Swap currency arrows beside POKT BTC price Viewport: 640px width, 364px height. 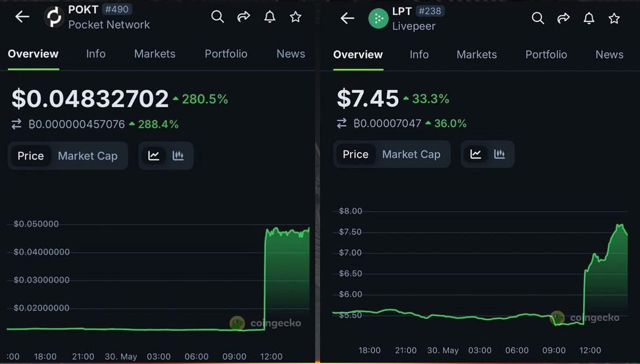tap(16, 124)
